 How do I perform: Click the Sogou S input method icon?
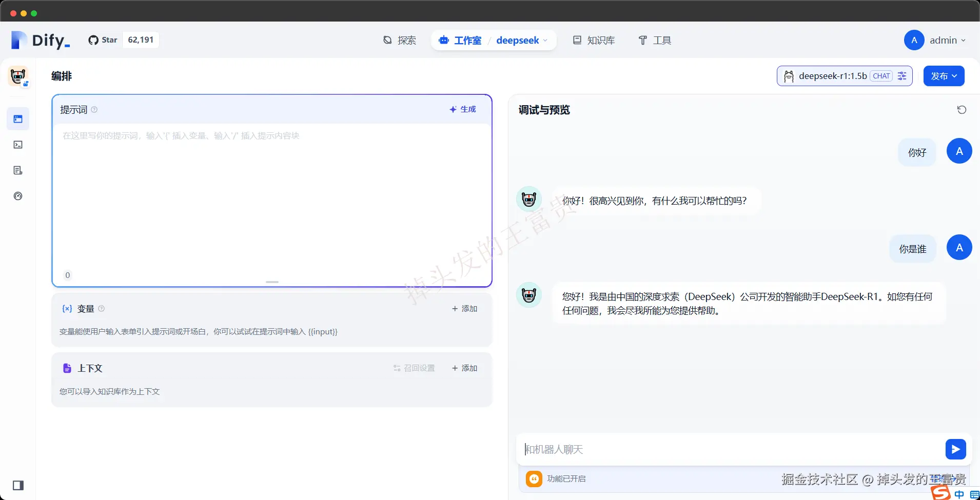pyautogui.click(x=940, y=493)
